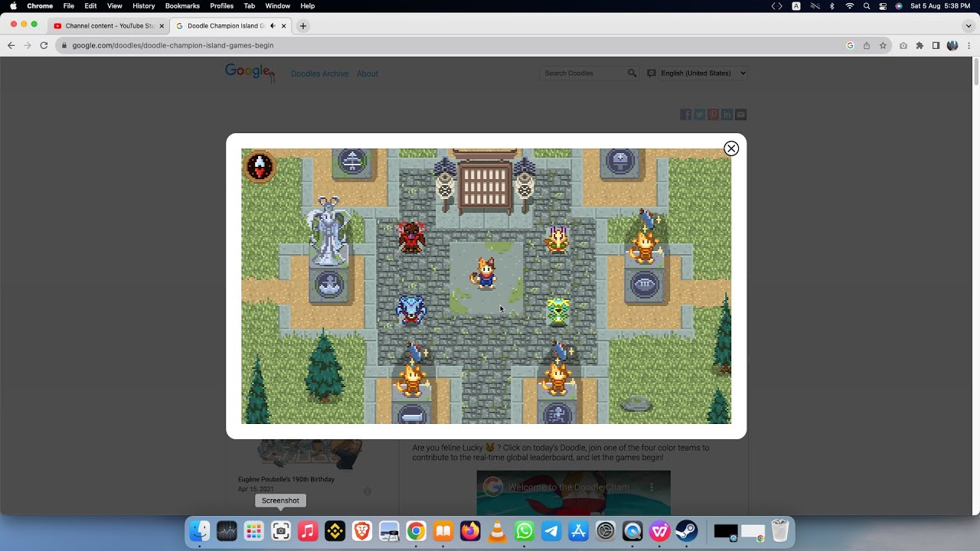
Task: Share via email envelope icon
Action: (x=740, y=115)
